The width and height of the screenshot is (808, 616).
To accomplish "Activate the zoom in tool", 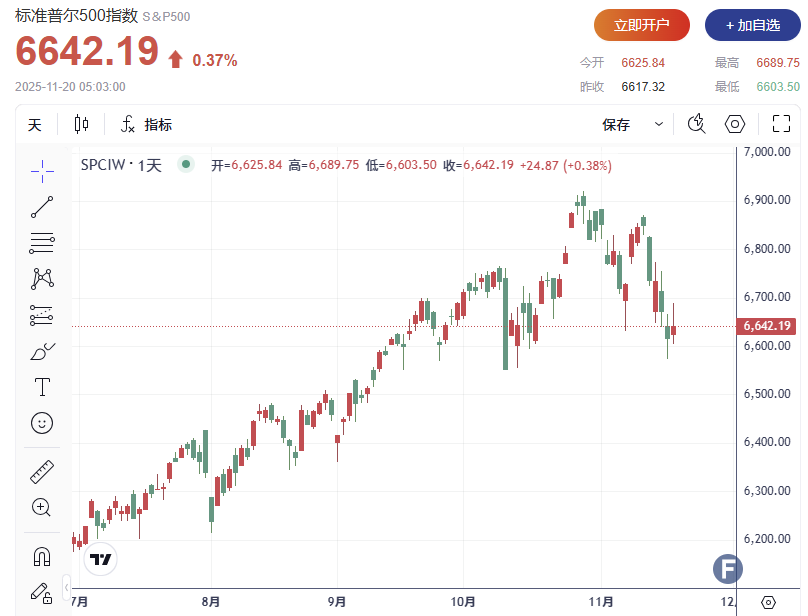I will click(x=42, y=507).
